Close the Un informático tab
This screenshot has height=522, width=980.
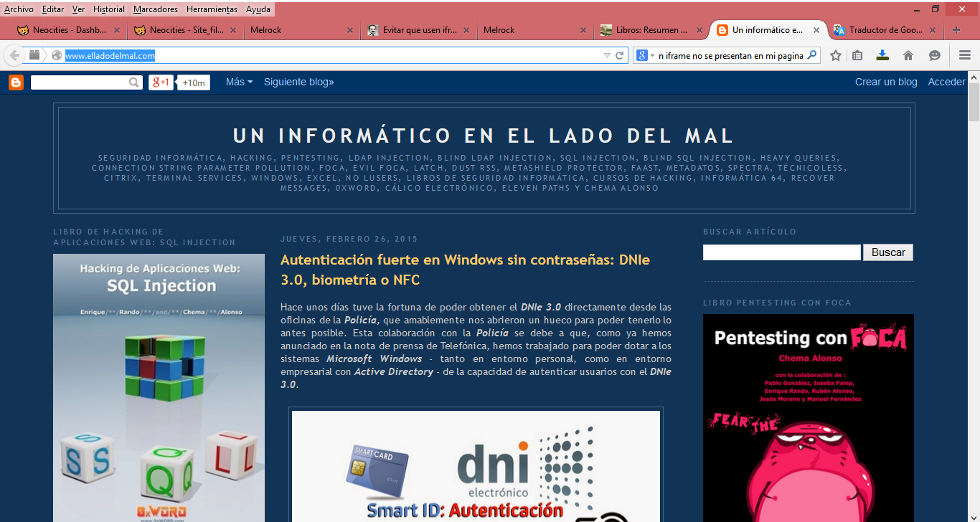tap(816, 30)
